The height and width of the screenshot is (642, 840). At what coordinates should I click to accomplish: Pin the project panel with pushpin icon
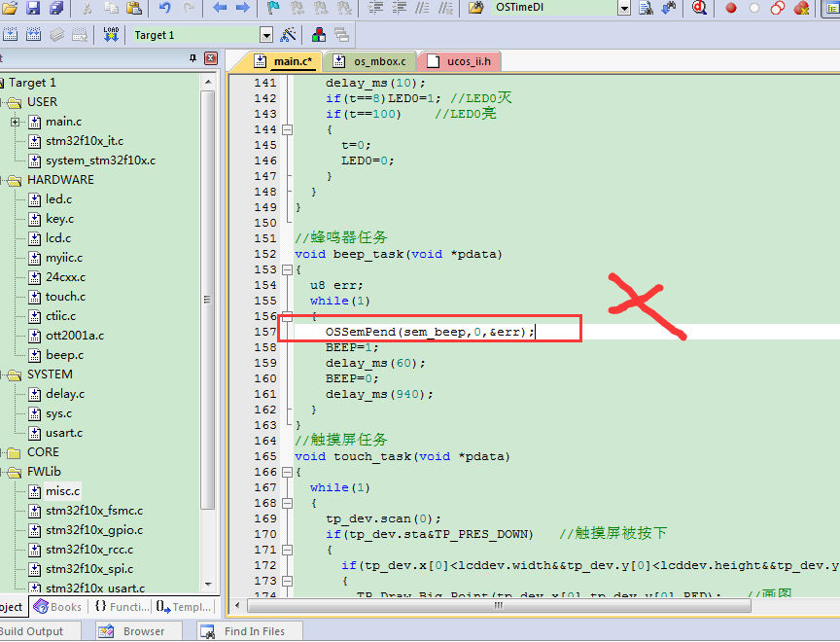(x=192, y=57)
